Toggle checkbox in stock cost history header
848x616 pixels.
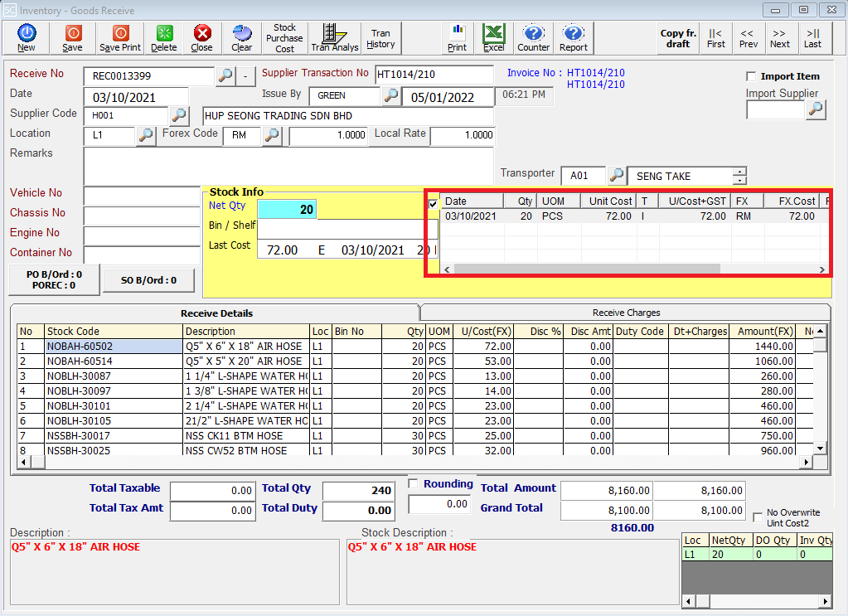(434, 204)
